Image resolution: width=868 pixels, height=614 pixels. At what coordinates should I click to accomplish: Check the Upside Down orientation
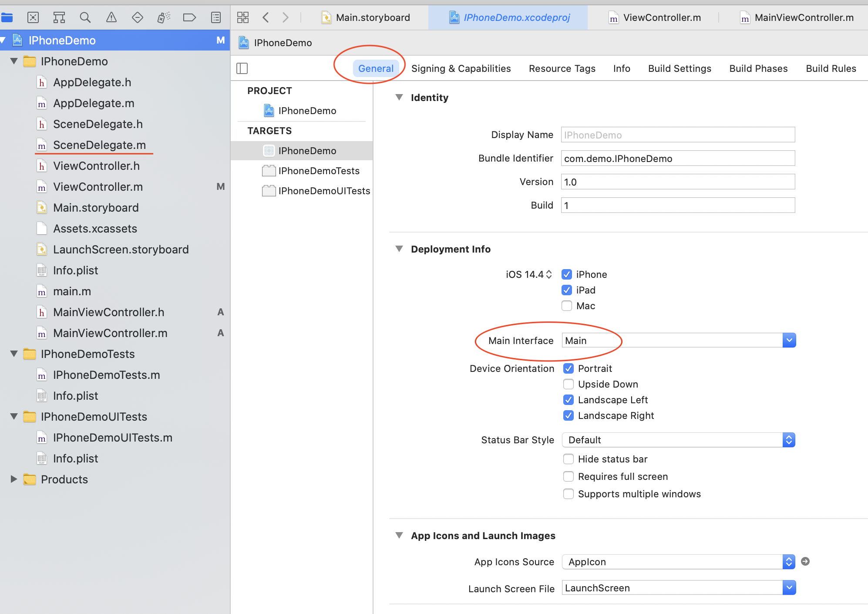pos(569,384)
